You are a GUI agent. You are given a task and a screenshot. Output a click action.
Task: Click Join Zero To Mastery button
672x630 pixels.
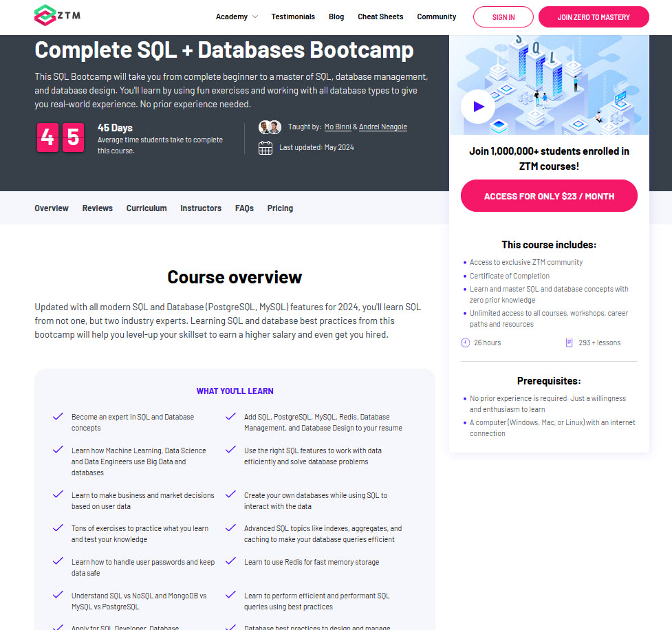pyautogui.click(x=594, y=17)
